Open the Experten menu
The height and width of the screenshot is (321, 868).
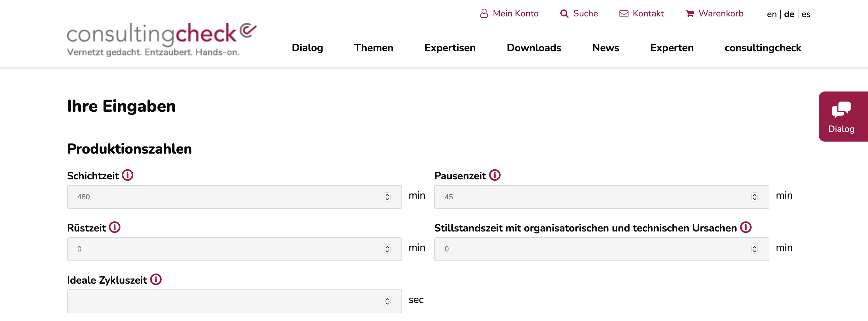[671, 48]
